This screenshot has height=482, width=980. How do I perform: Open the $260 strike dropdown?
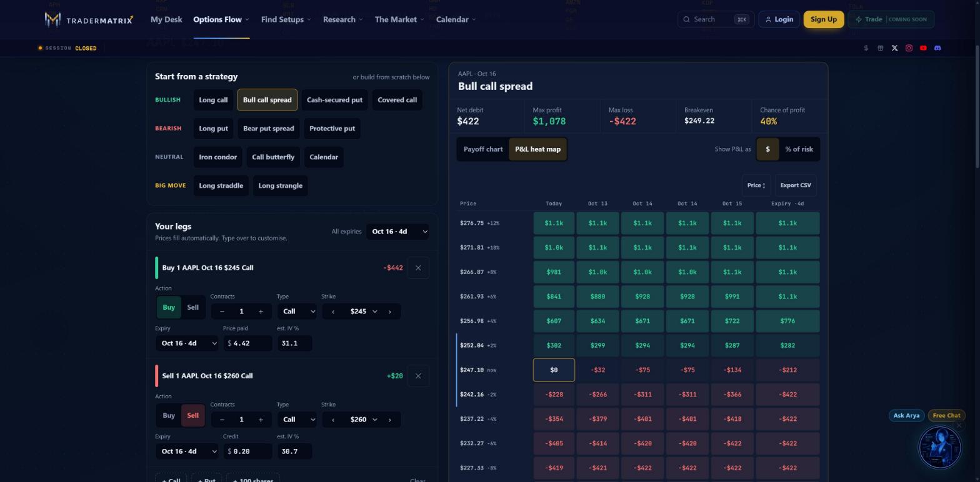tap(362, 420)
